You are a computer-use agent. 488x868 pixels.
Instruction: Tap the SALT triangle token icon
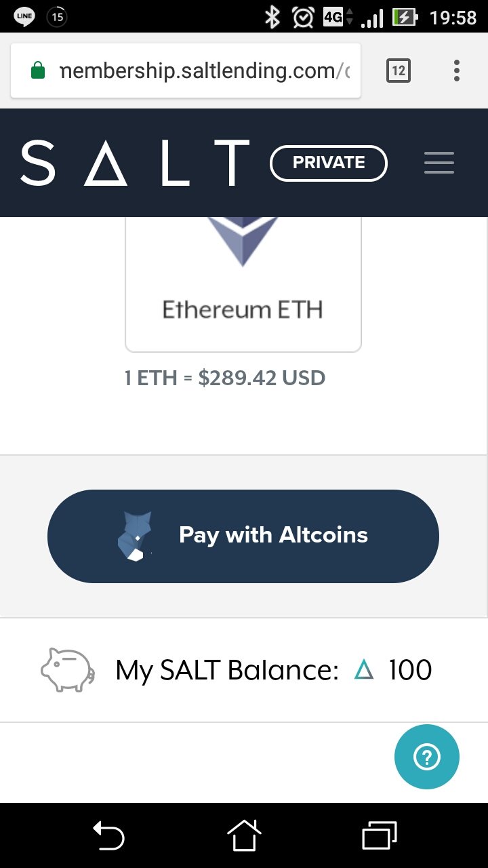pyautogui.click(x=364, y=671)
